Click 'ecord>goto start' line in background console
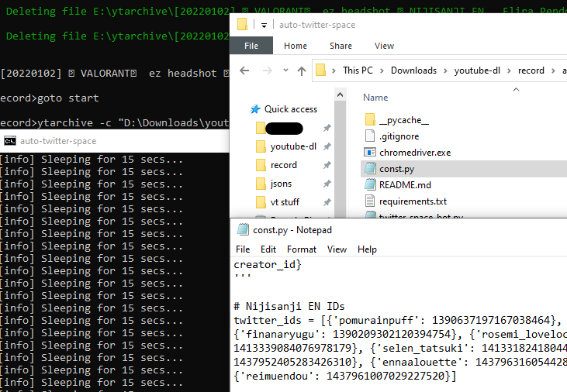 (50, 98)
